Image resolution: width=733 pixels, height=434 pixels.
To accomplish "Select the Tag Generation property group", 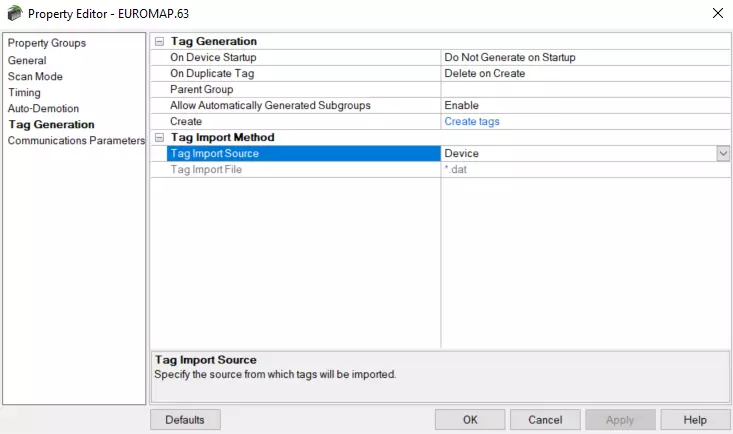I will click(51, 125).
